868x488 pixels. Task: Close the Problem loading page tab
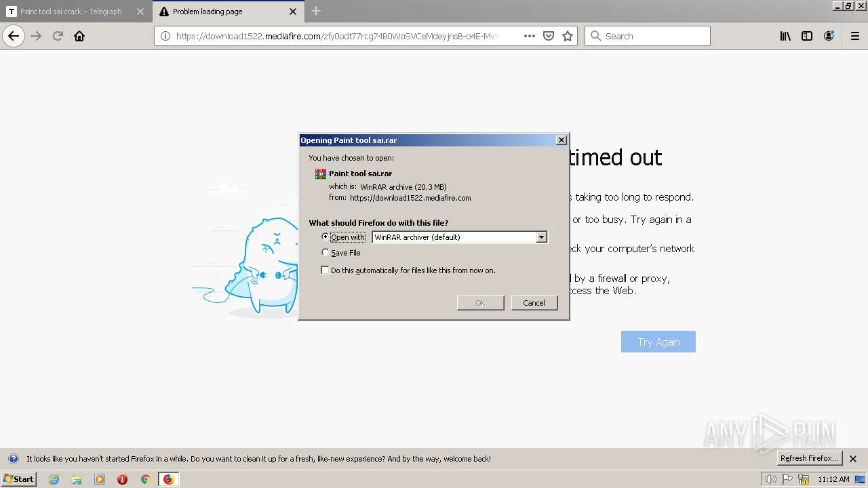[x=293, y=12]
